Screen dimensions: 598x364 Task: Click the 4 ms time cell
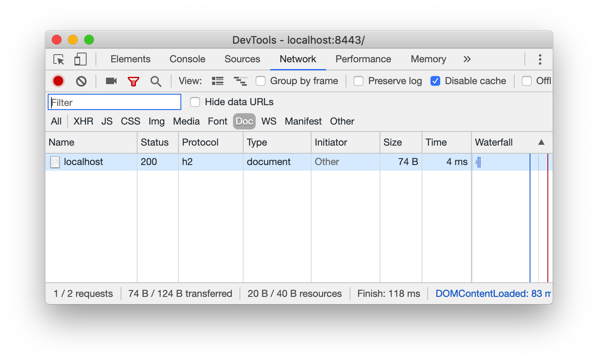click(x=447, y=162)
